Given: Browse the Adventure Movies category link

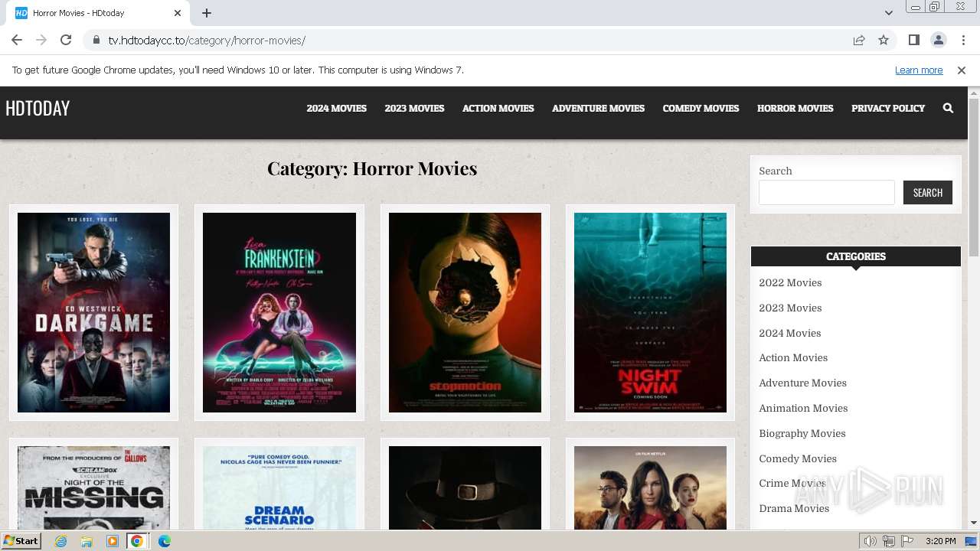Looking at the screenshot, I should point(802,383).
